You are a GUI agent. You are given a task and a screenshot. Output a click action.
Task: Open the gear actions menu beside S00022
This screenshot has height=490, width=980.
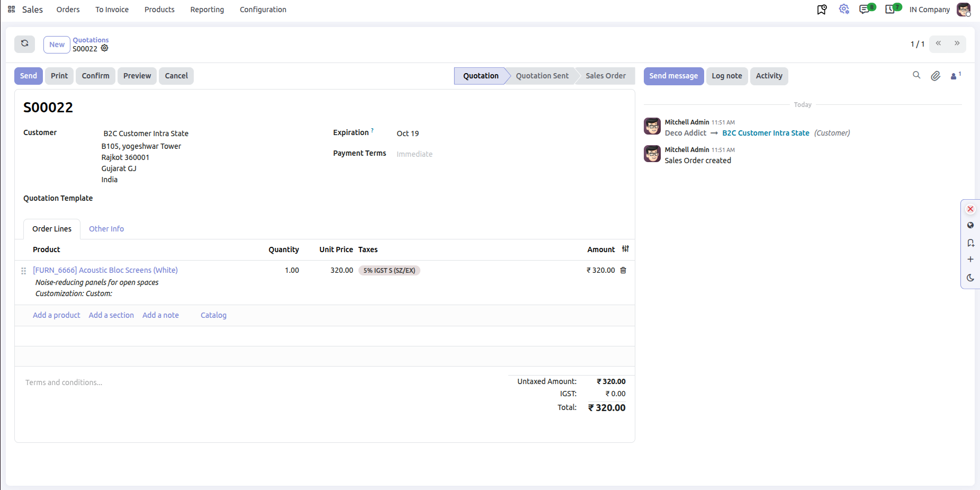point(105,48)
